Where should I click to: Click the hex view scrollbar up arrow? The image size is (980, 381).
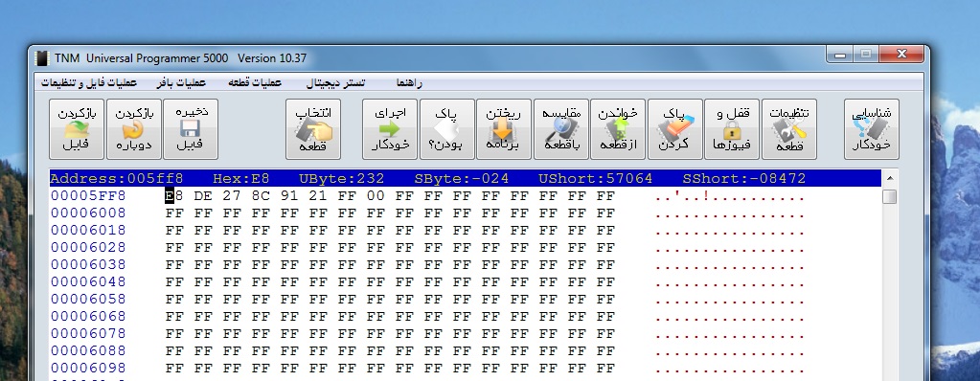(x=889, y=178)
